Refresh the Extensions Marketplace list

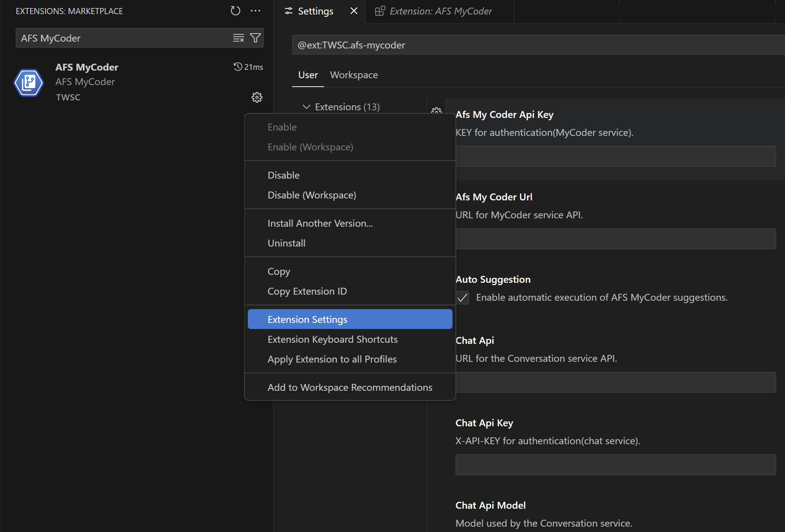tap(235, 11)
